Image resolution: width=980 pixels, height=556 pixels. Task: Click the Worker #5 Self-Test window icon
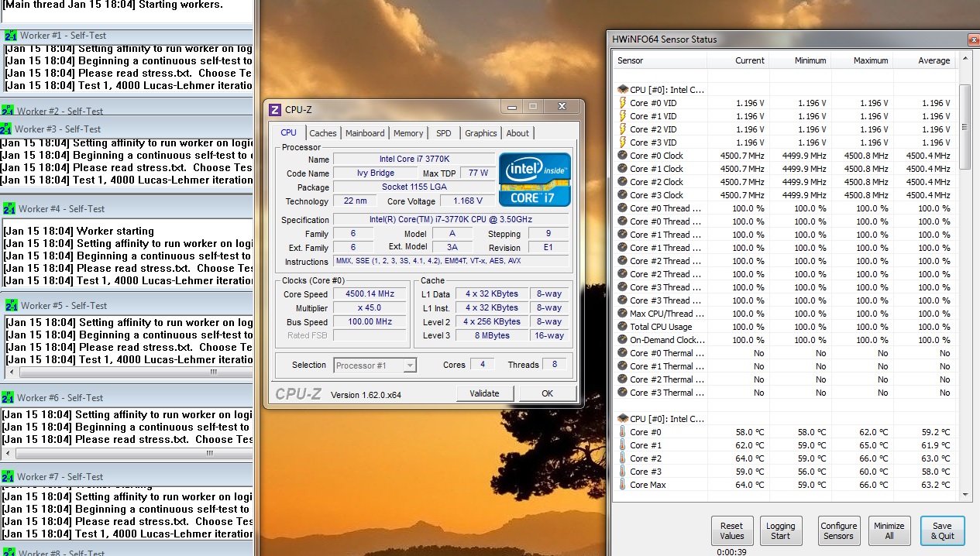(x=12, y=305)
